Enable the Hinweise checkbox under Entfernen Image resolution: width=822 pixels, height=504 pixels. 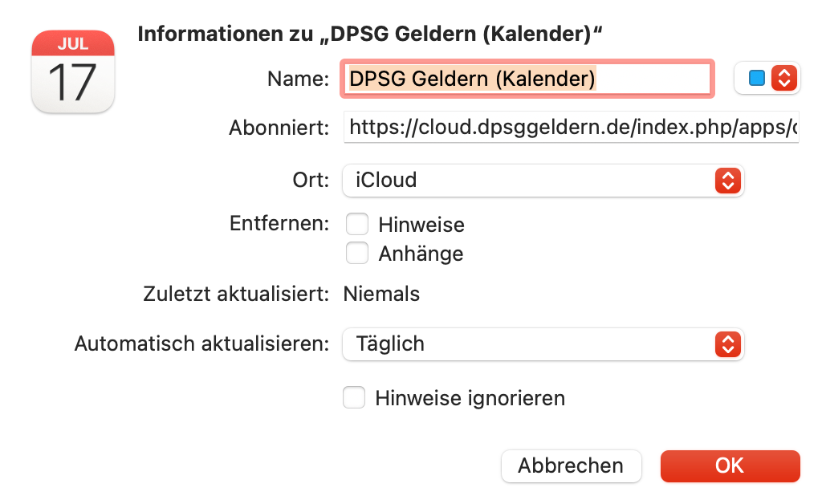357,224
